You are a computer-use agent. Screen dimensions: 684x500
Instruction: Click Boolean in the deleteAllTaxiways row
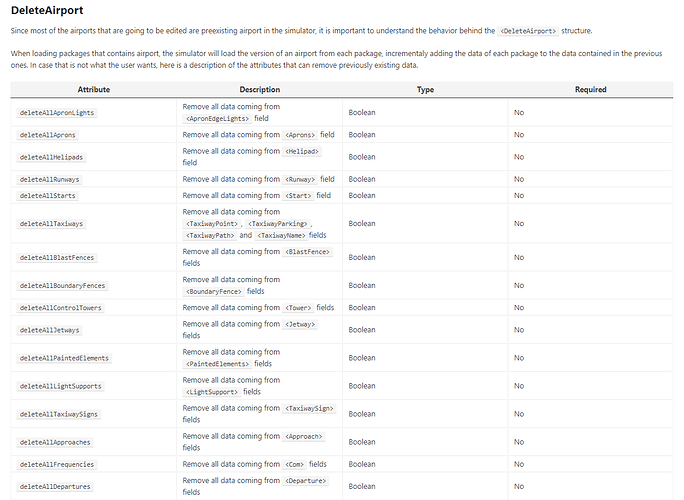tap(362, 223)
